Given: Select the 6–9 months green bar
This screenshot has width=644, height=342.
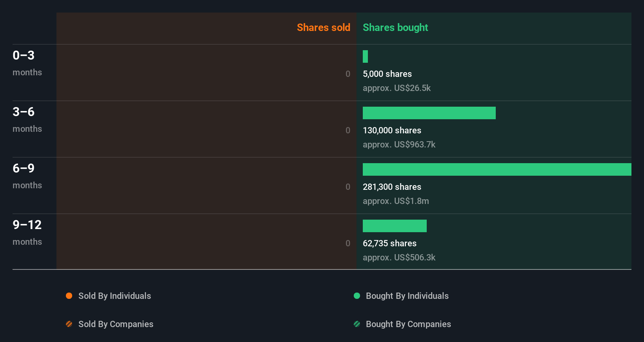Looking at the screenshot, I should click(x=497, y=169).
